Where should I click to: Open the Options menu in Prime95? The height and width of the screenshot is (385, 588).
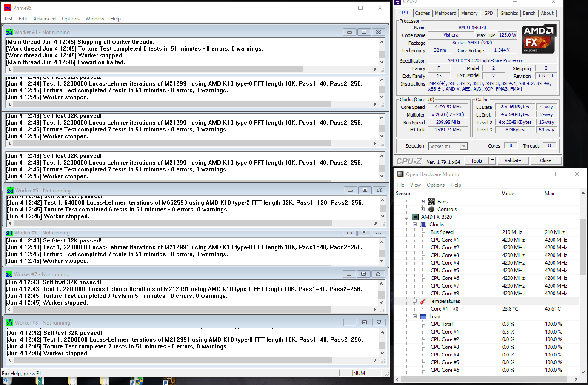click(71, 19)
